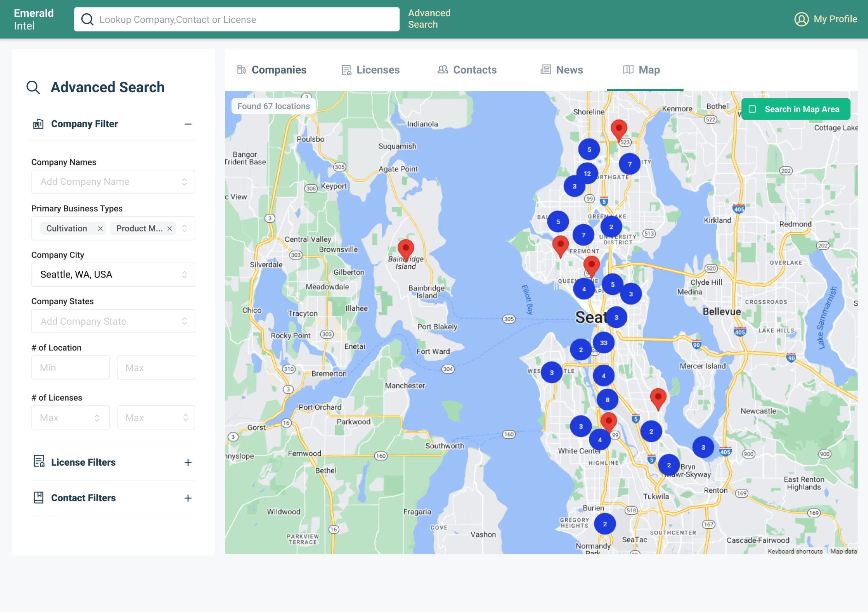
Task: Click the License Filters document icon
Action: point(39,461)
